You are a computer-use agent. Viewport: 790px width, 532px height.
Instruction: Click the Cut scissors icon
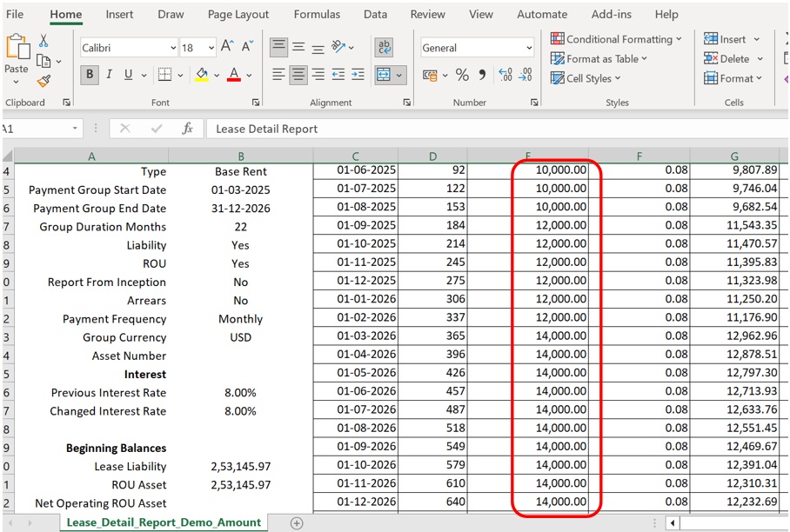[44, 42]
